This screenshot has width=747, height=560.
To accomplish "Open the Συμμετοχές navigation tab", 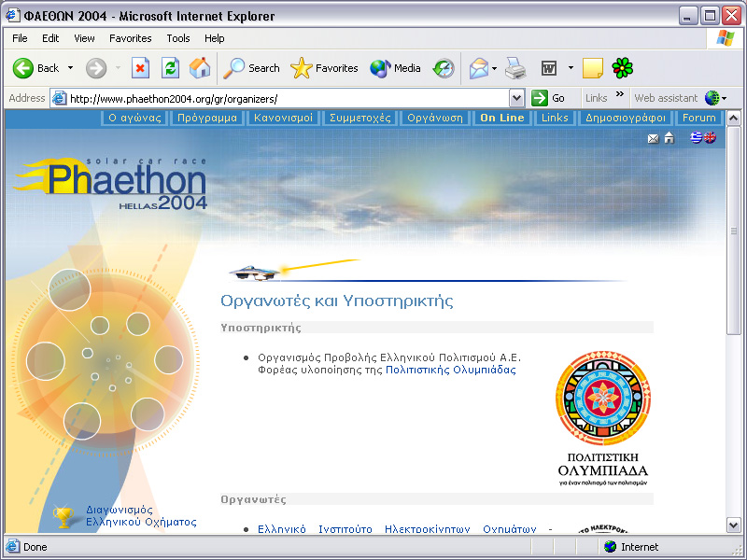I will pyautogui.click(x=360, y=118).
